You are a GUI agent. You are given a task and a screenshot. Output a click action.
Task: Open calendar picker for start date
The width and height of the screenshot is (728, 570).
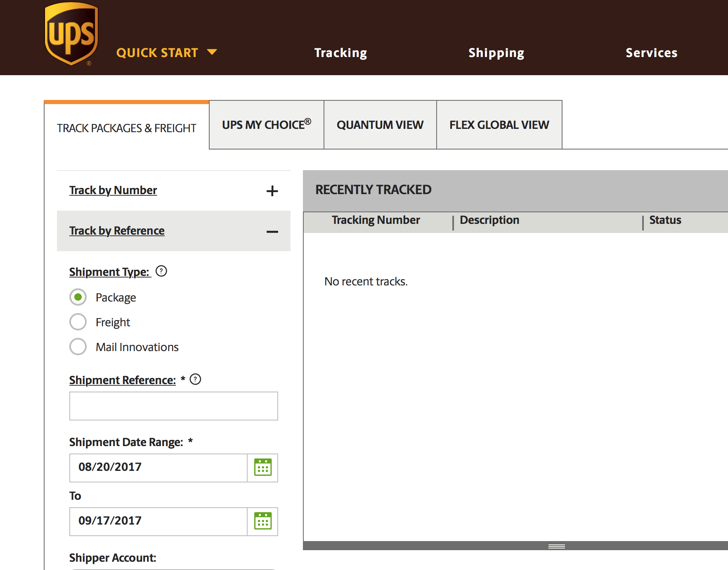point(263,468)
